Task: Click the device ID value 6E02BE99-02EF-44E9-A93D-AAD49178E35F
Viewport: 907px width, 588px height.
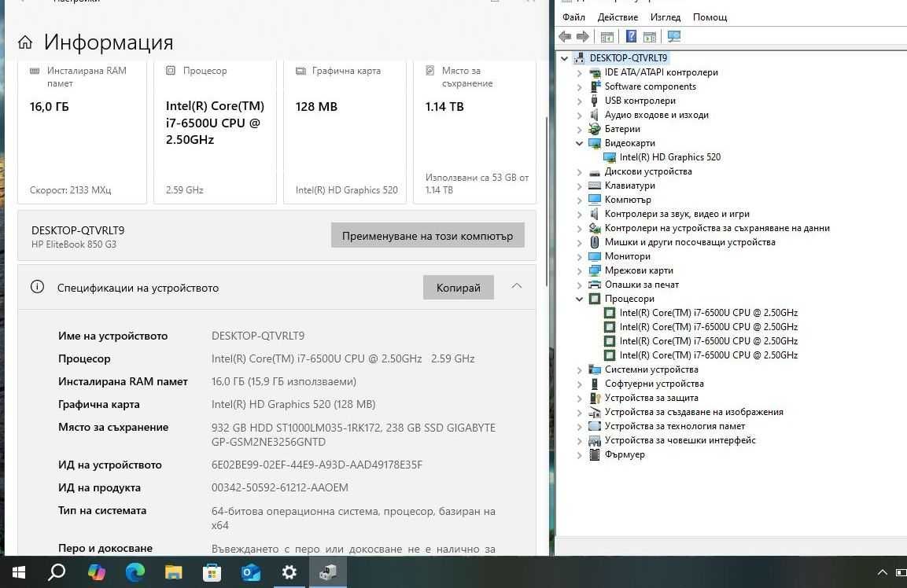Action: click(x=317, y=465)
